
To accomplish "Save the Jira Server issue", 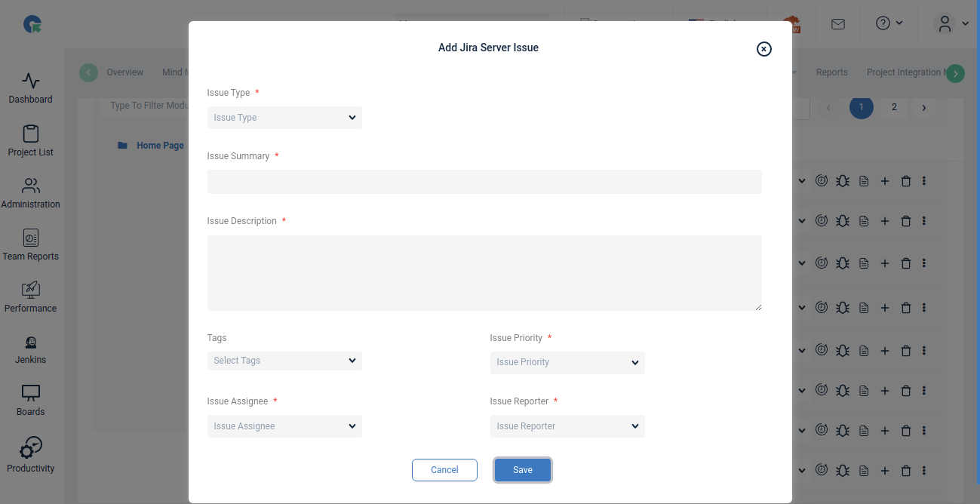I will pyautogui.click(x=522, y=469).
